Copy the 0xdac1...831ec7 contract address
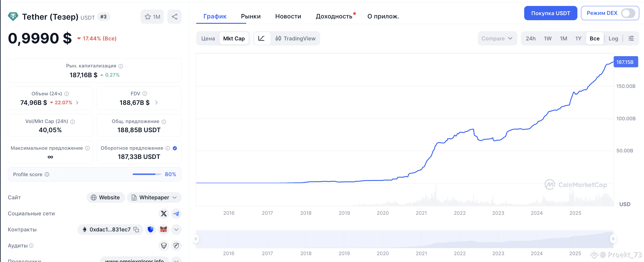The width and height of the screenshot is (644, 262). [136, 230]
